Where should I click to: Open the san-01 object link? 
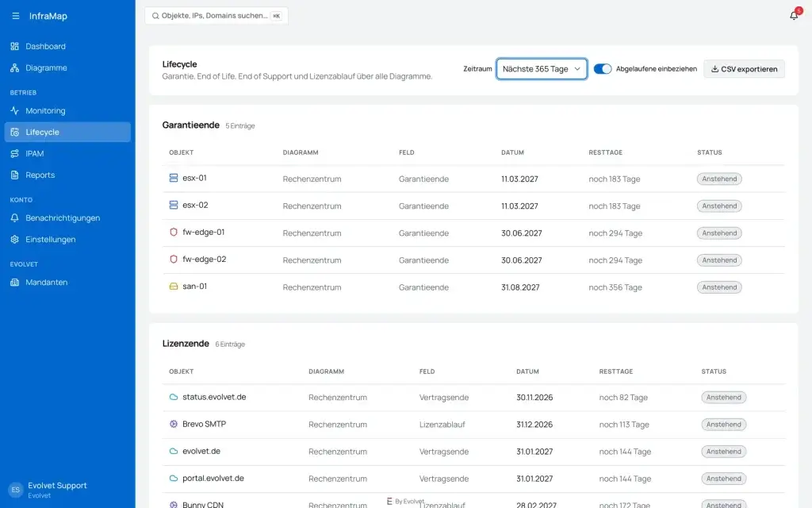[x=194, y=286]
